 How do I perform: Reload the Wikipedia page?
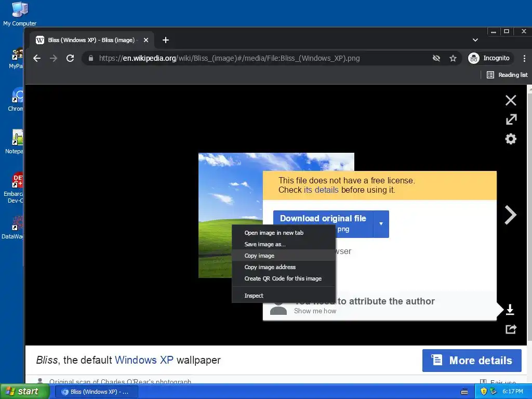point(70,58)
